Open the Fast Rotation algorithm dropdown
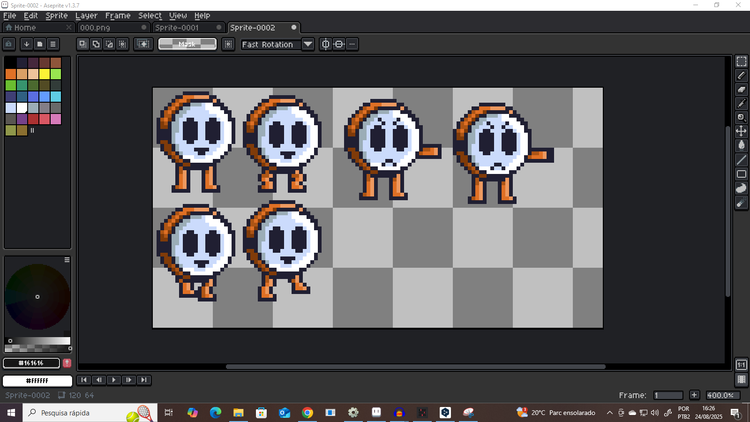 tap(308, 44)
